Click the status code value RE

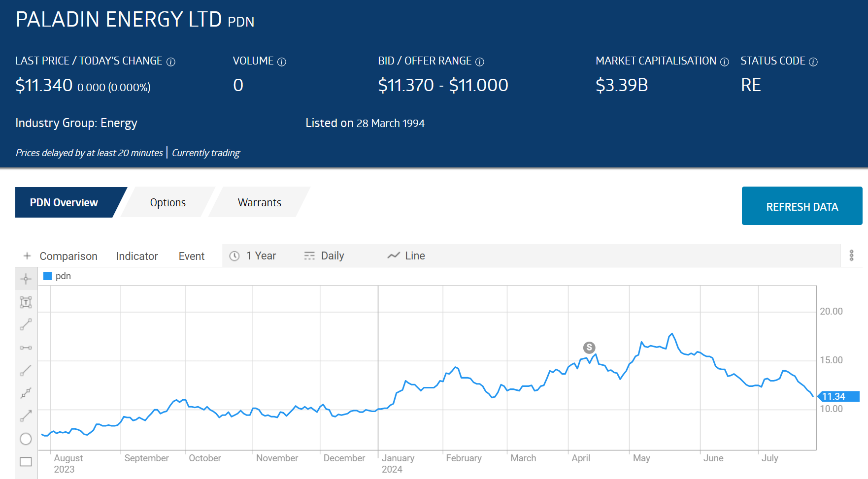(751, 86)
